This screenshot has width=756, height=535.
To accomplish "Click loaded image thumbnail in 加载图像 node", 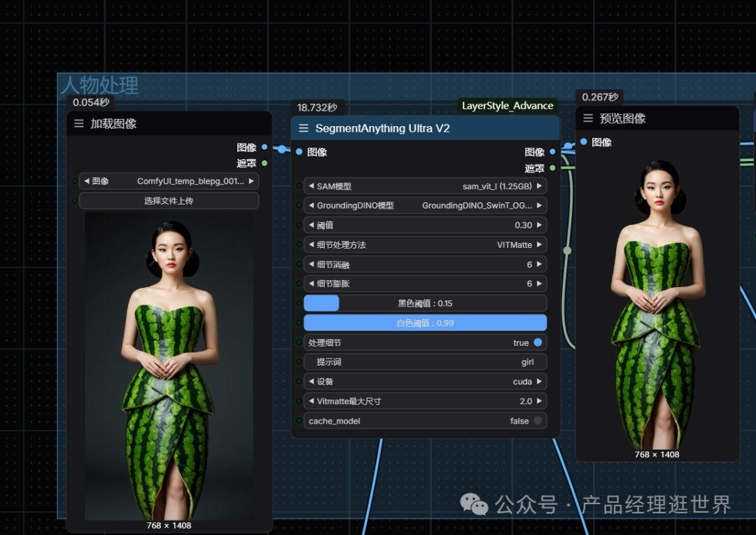I will pos(169,366).
